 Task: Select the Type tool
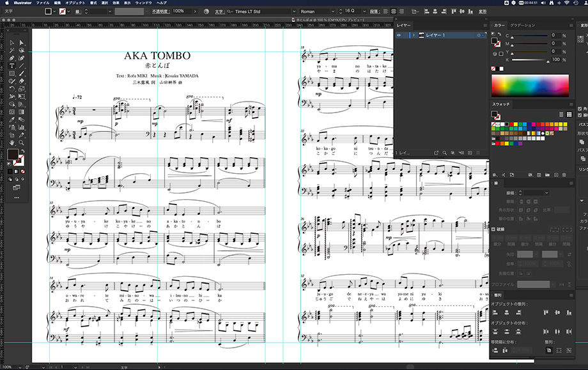coord(12,66)
